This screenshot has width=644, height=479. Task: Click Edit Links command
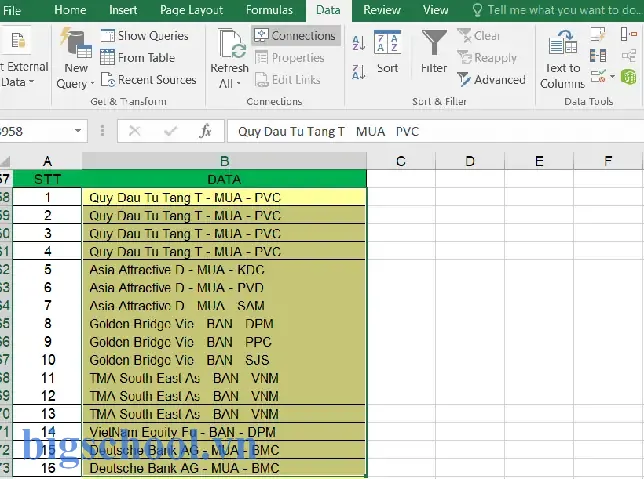pyautogui.click(x=288, y=80)
